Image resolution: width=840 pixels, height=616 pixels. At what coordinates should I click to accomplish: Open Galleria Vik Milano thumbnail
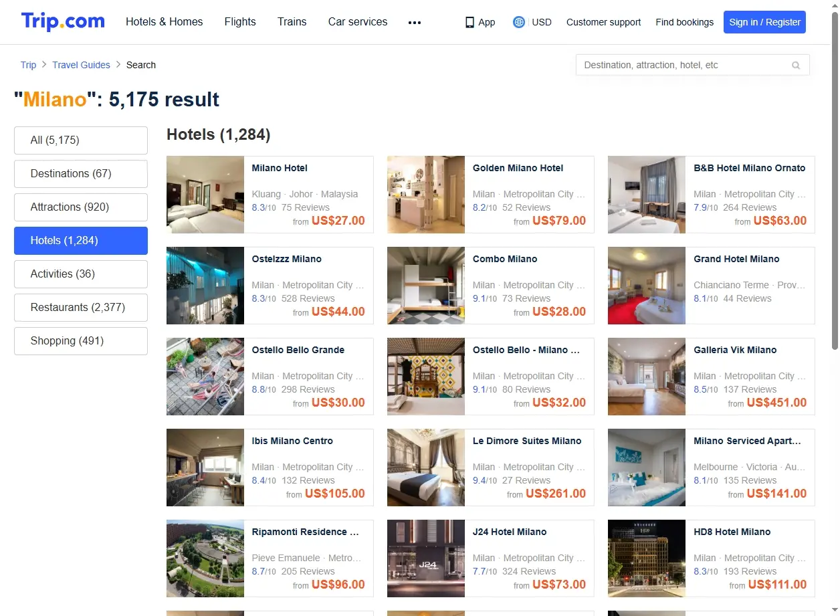647,377
